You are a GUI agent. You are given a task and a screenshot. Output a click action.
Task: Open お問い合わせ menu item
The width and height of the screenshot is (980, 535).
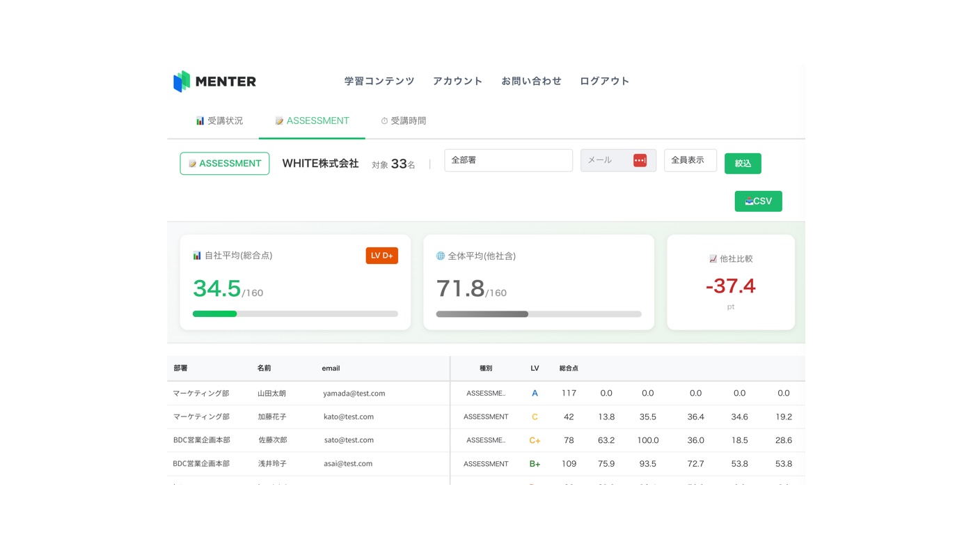pos(531,81)
